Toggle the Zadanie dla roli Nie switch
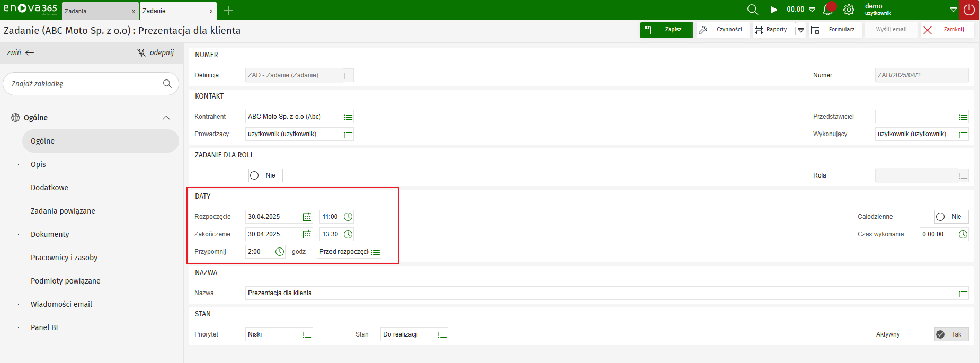The image size is (980, 363). (x=255, y=175)
